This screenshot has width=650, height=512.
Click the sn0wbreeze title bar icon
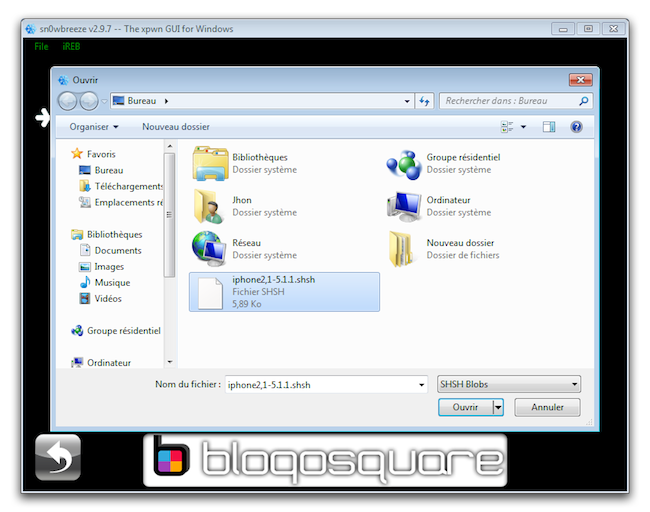coord(30,29)
